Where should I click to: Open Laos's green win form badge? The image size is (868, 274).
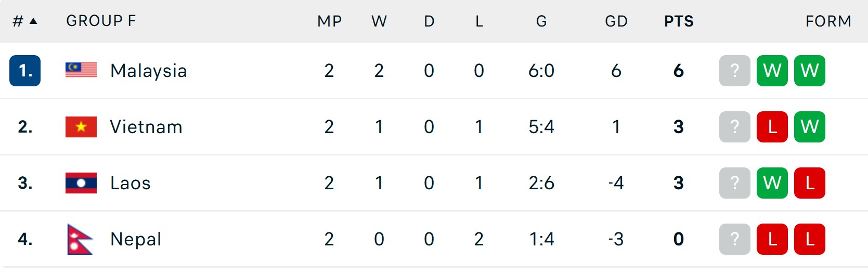tap(772, 183)
